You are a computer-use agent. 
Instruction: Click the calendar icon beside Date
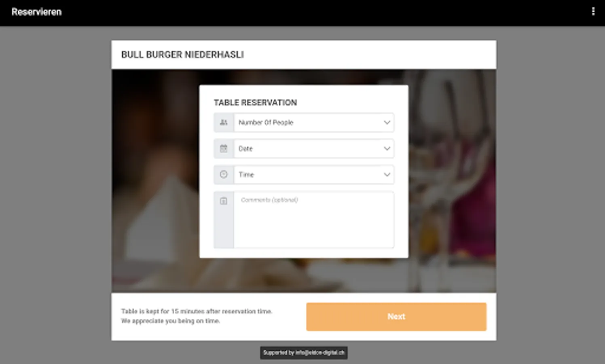pyautogui.click(x=224, y=148)
